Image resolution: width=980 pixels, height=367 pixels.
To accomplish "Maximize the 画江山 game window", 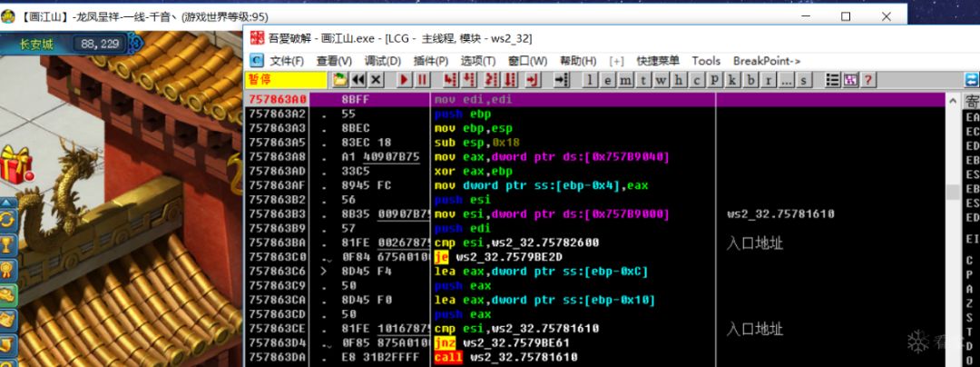I will point(846,16).
